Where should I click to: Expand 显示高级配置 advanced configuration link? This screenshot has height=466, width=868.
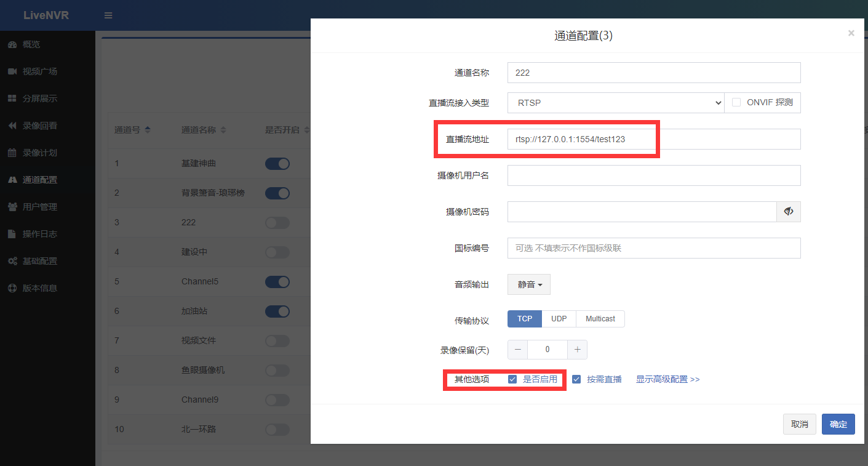click(x=667, y=379)
